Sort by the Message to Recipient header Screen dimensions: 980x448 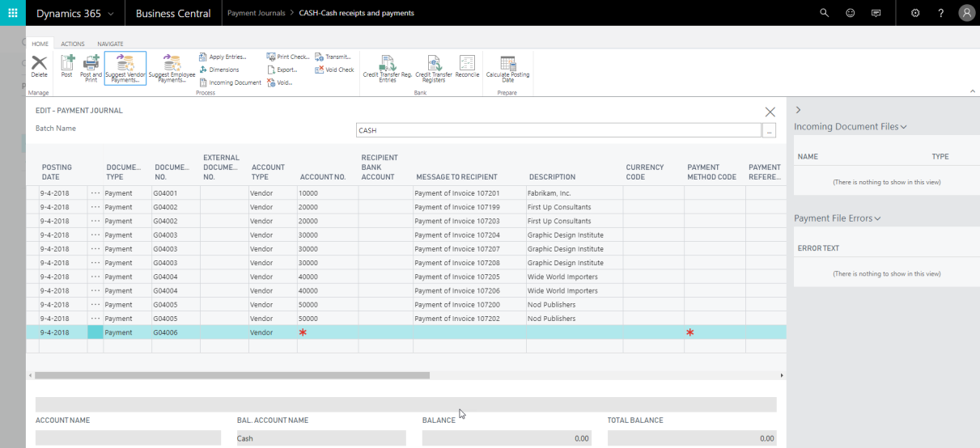456,177
